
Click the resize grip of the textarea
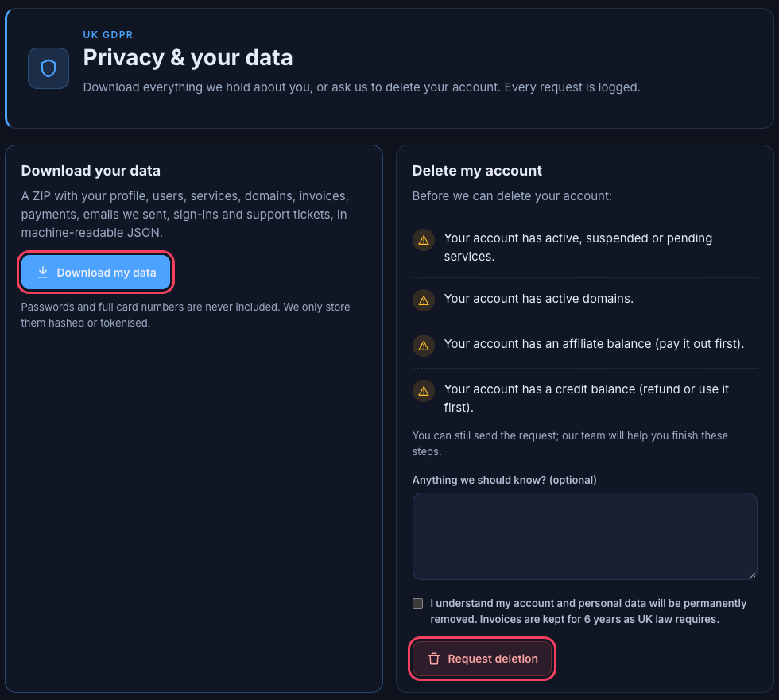[753, 575]
